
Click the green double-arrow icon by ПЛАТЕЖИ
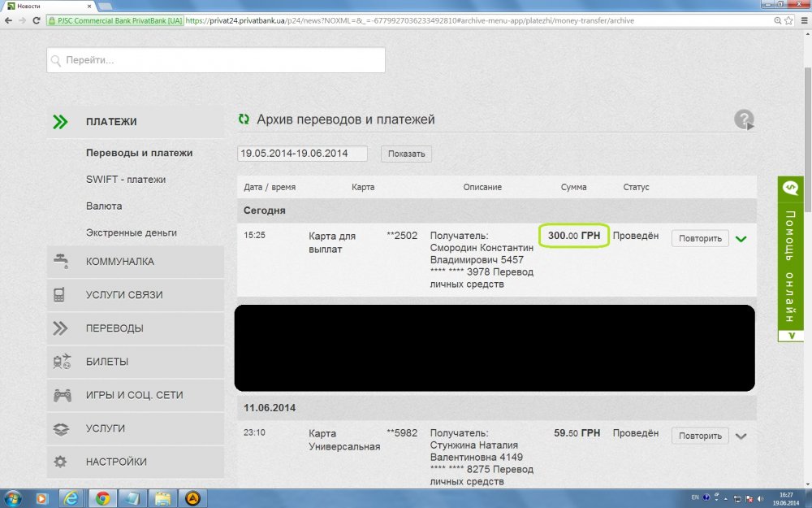click(60, 122)
